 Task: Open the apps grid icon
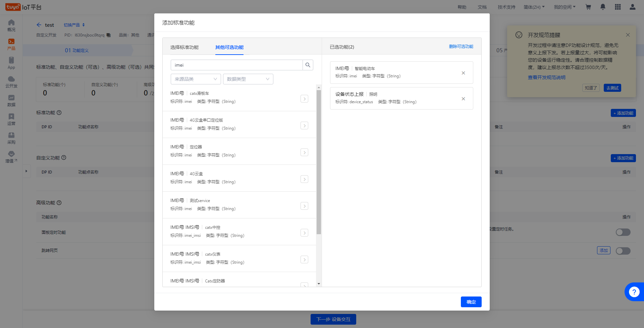tap(618, 7)
